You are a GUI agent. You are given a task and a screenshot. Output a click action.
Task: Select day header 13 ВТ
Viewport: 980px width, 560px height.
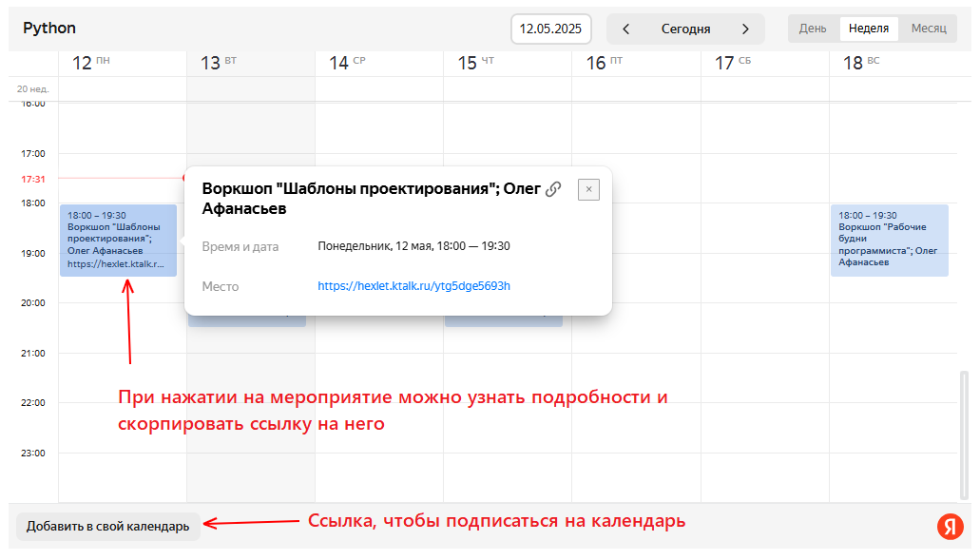pyautogui.click(x=219, y=63)
